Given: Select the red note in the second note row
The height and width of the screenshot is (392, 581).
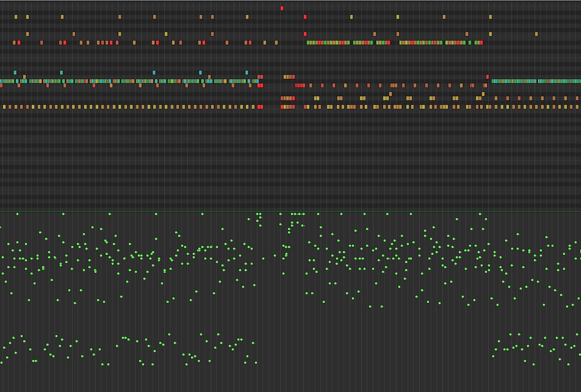Looking at the screenshot, I should 305,17.
